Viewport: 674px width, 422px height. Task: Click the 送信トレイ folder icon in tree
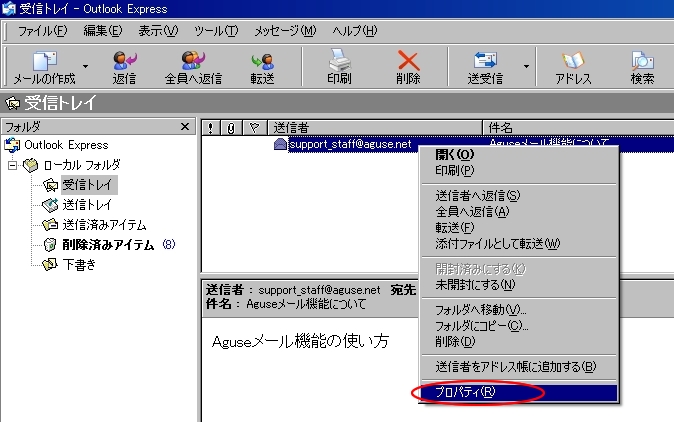50,205
